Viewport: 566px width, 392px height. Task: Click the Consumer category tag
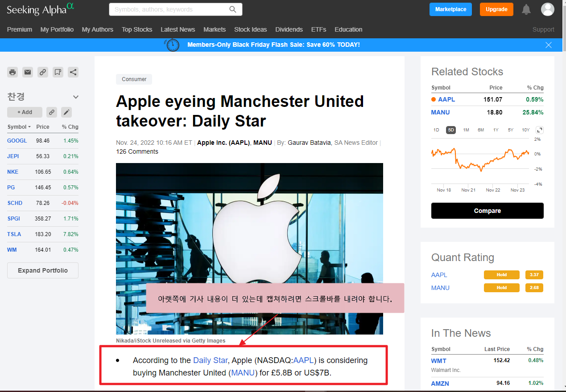coord(134,79)
